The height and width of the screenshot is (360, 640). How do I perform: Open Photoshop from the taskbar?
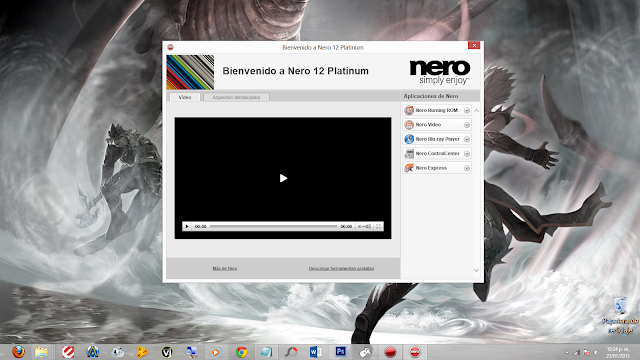340,352
